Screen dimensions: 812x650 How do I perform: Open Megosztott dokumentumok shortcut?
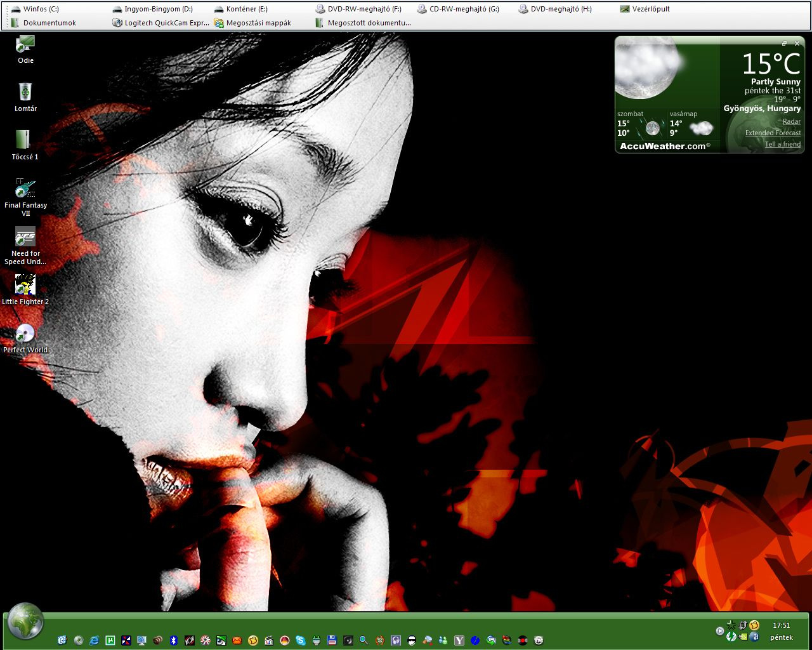click(x=363, y=23)
